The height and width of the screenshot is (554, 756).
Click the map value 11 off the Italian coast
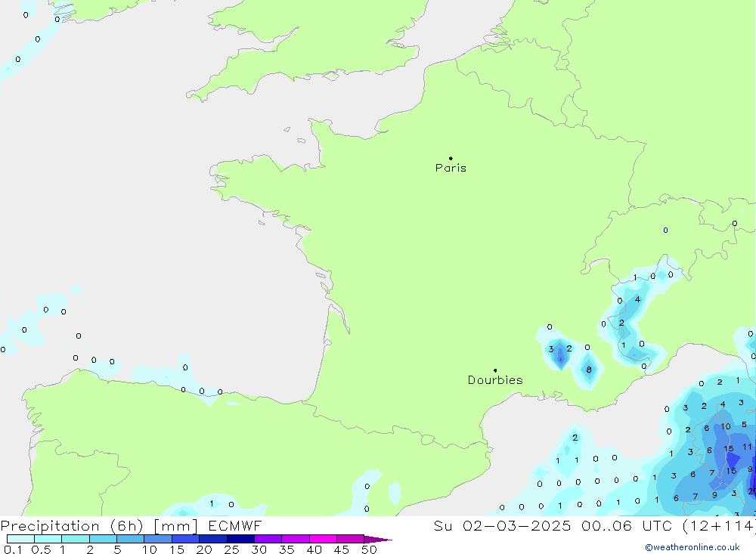747,447
